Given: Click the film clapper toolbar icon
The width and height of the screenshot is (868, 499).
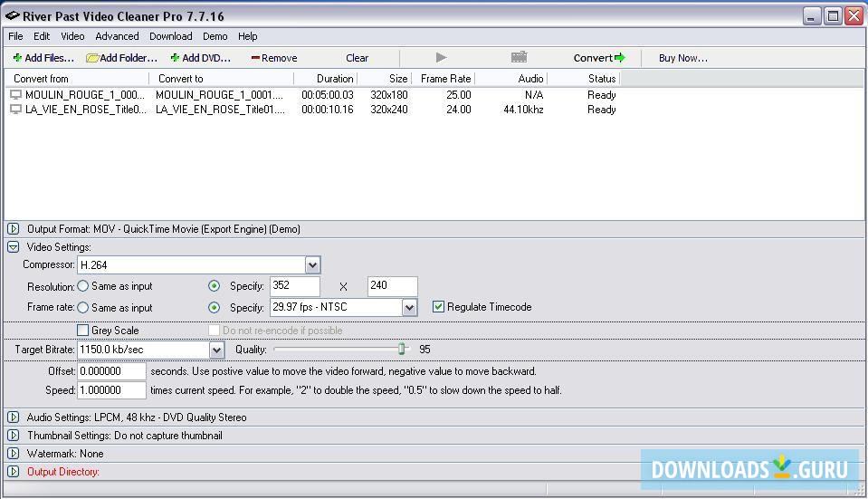Looking at the screenshot, I should 520,57.
